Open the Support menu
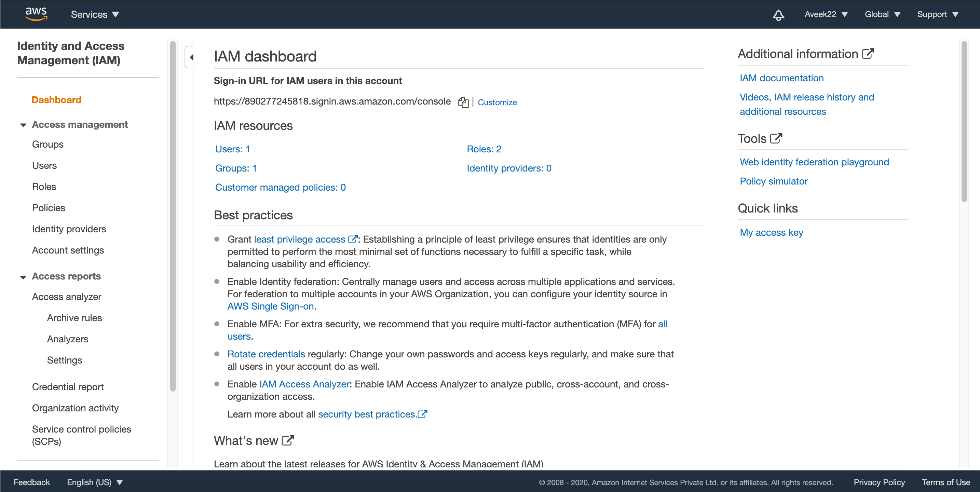This screenshot has height=492, width=980. (937, 14)
